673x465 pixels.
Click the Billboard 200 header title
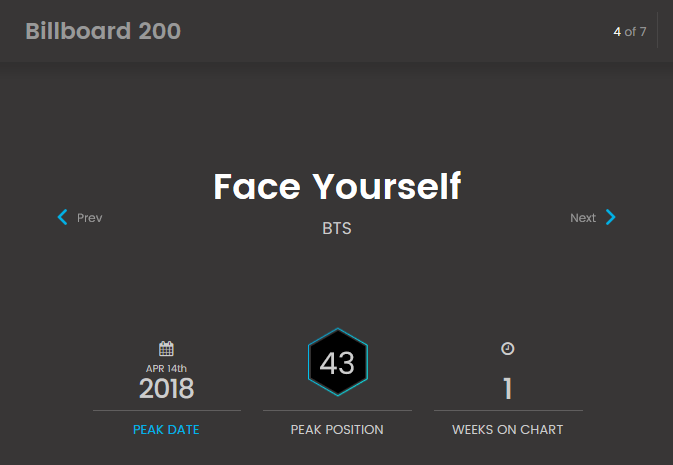pos(103,31)
